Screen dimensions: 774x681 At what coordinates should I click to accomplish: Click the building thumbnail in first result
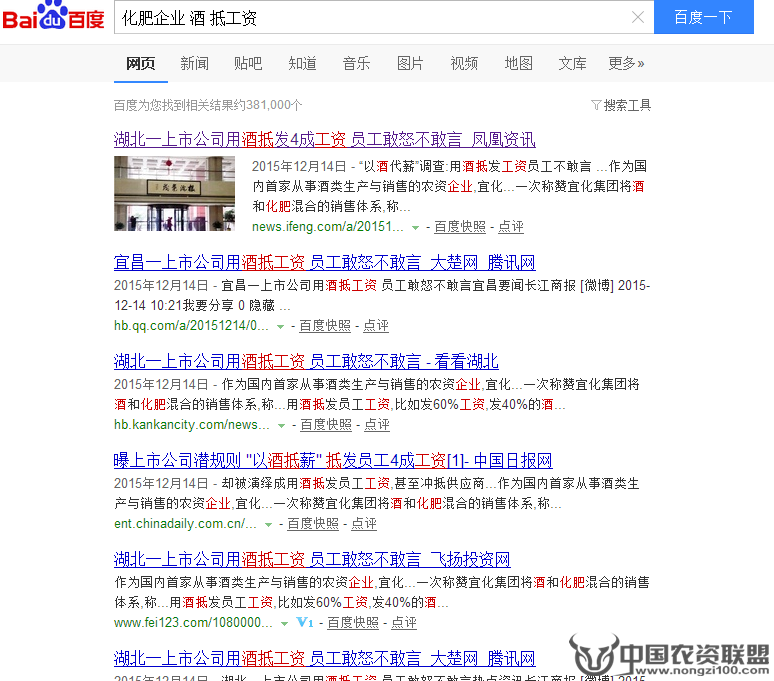tap(174, 193)
